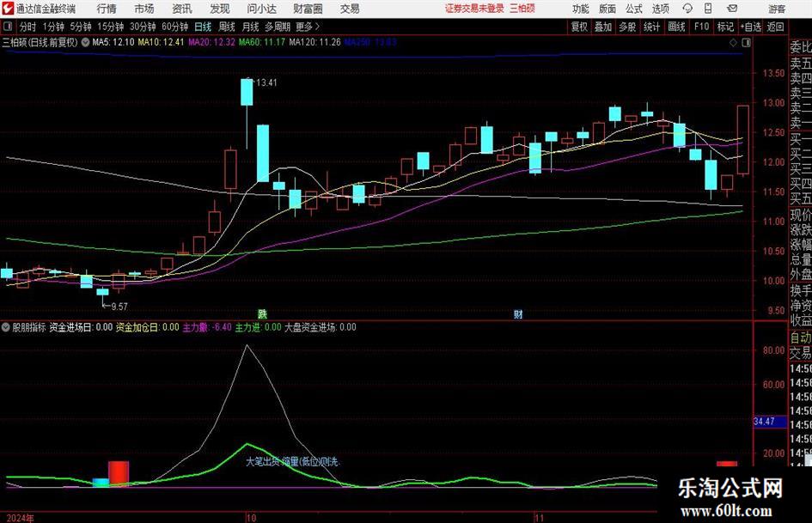Open the 市场 menu
This screenshot has width=812, height=523.
(144, 9)
